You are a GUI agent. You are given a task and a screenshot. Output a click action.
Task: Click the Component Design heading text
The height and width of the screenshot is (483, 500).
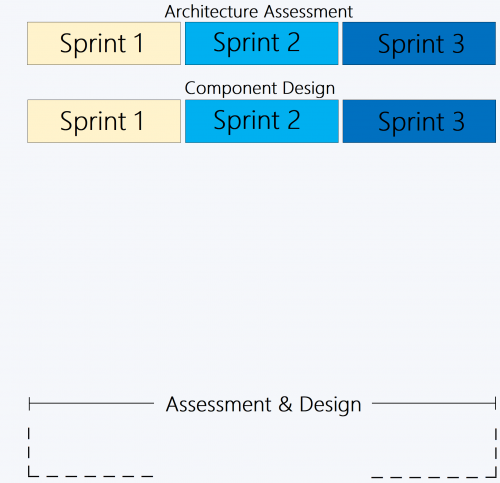click(x=260, y=88)
